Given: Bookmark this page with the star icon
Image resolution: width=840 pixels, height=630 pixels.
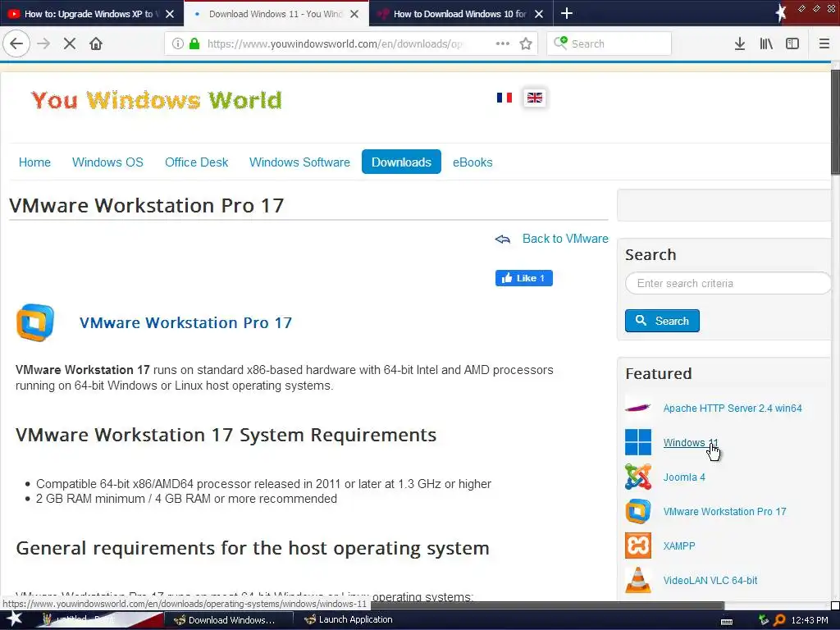Looking at the screenshot, I should coord(526,44).
